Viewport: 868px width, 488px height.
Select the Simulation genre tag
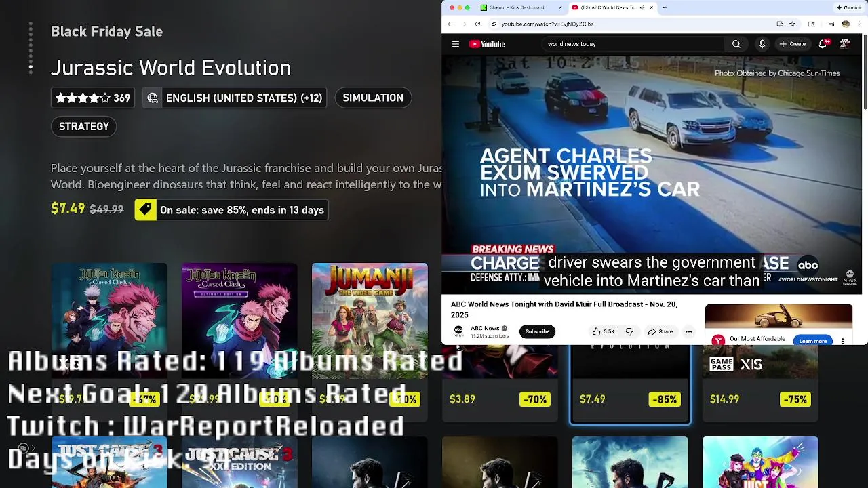tap(373, 98)
